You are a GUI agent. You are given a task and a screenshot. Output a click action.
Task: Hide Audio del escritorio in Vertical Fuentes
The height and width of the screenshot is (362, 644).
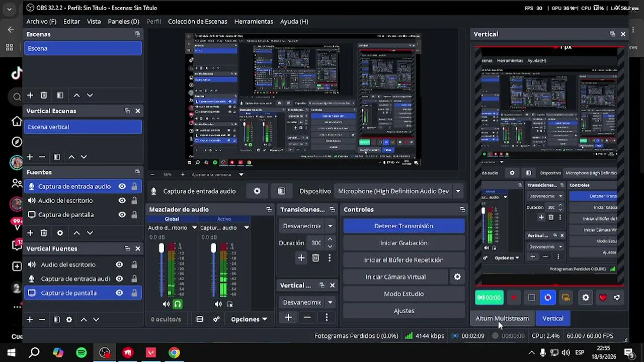(119, 264)
